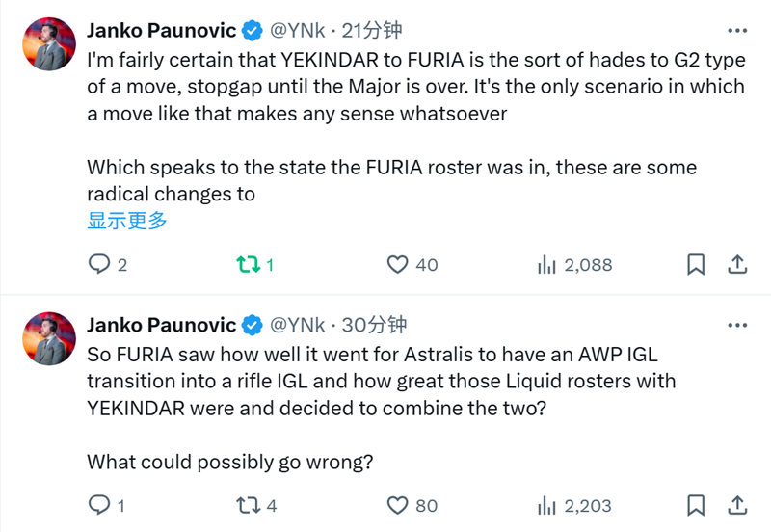The height and width of the screenshot is (532, 771).
Task: Reply to the AWP IGL tweet
Action: (99, 505)
